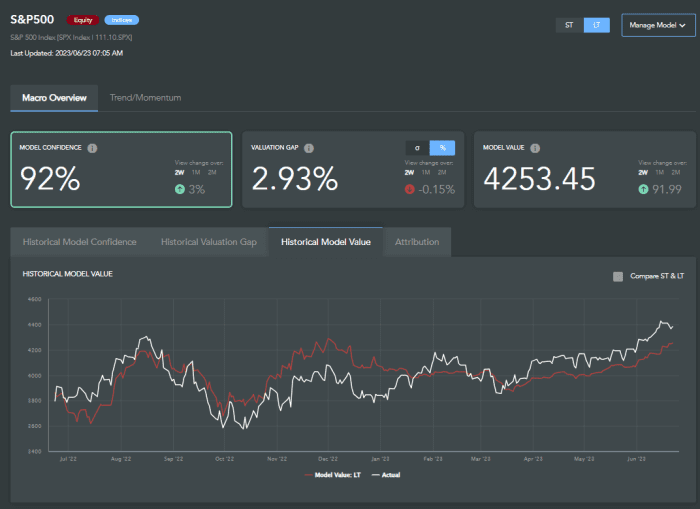Select LT long-term model toggle
Viewport: 700px width, 509px height.
tap(596, 25)
